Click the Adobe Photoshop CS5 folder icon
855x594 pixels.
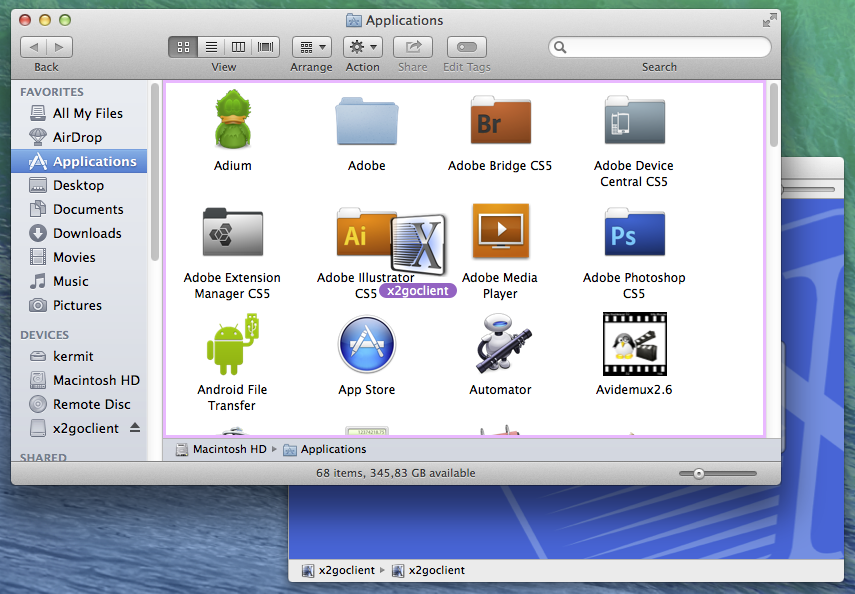(634, 234)
